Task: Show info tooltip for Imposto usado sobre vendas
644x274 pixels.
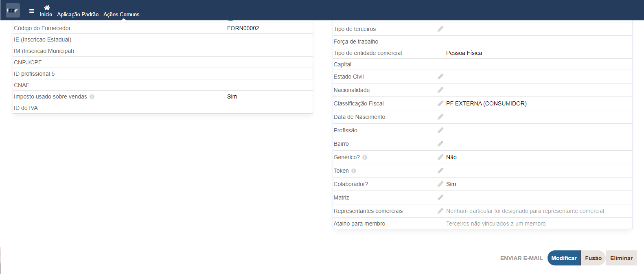Action: tap(92, 97)
